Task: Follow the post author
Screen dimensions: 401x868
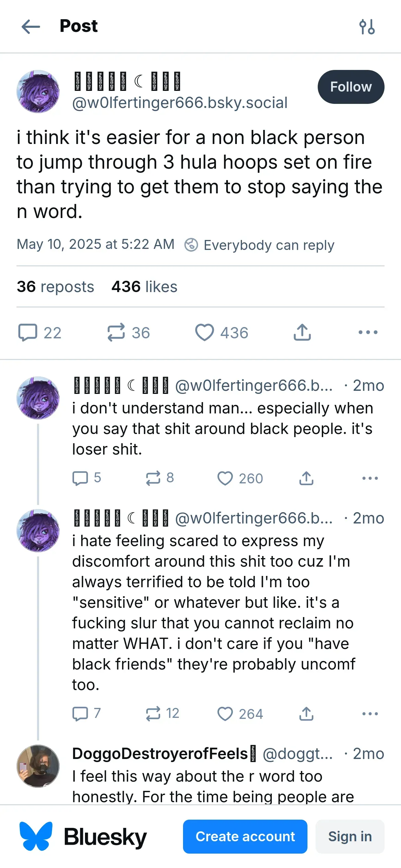Action: coord(351,87)
